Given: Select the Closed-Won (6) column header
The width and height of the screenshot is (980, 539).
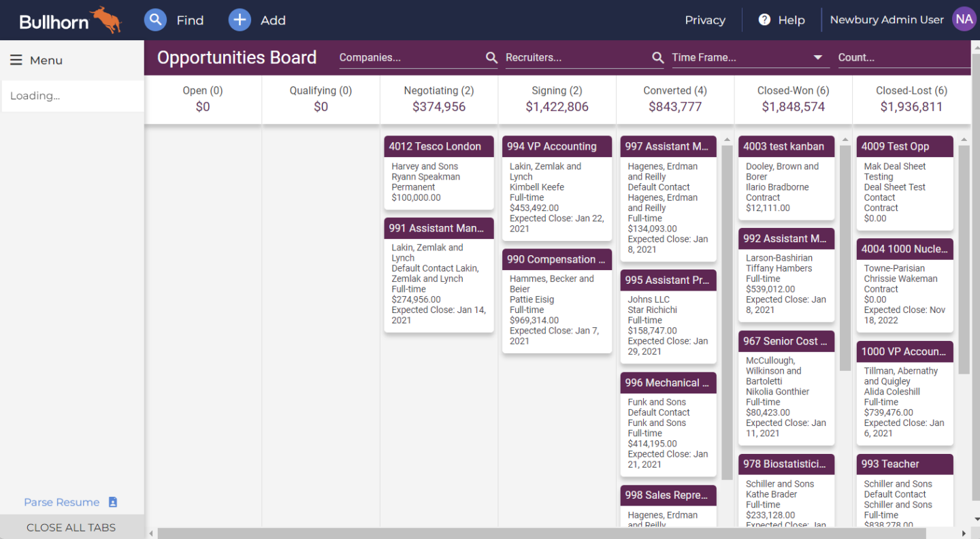Looking at the screenshot, I should pyautogui.click(x=794, y=99).
